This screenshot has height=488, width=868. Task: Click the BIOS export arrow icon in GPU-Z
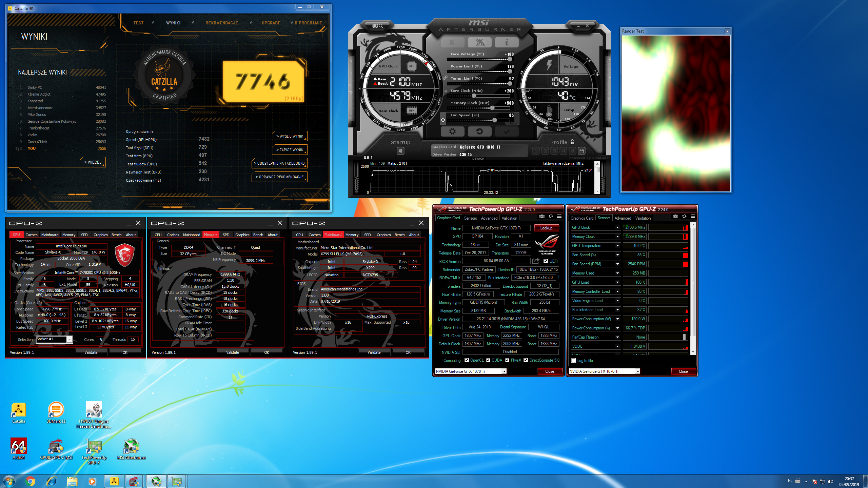[536, 261]
